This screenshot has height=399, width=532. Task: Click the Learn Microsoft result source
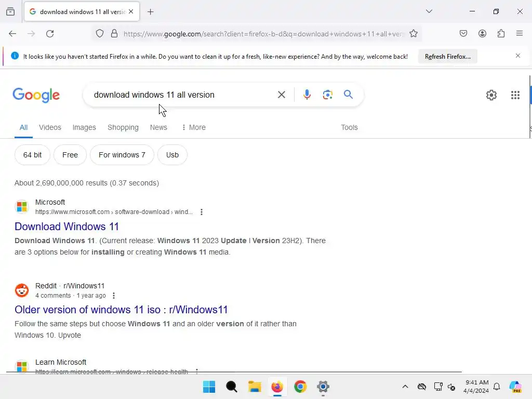click(61, 362)
